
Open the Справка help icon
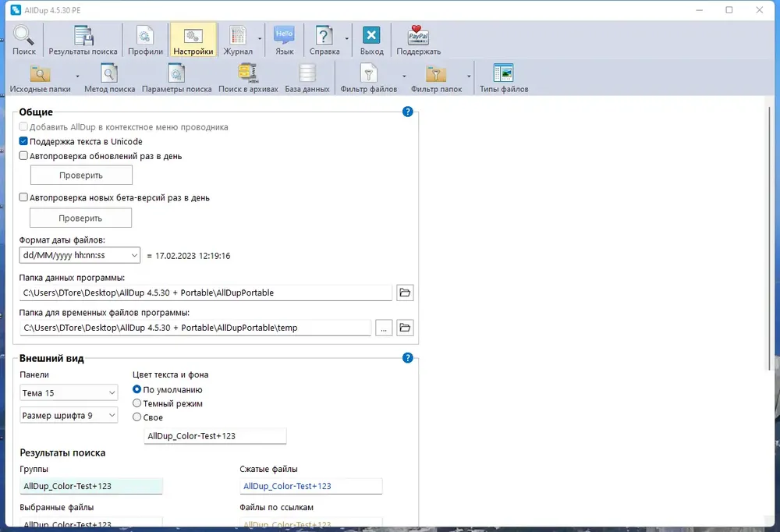(324, 40)
